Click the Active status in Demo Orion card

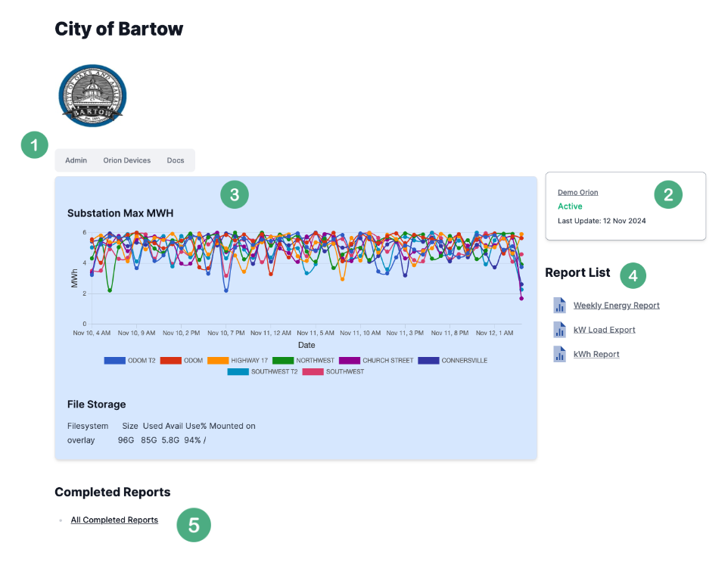(570, 206)
